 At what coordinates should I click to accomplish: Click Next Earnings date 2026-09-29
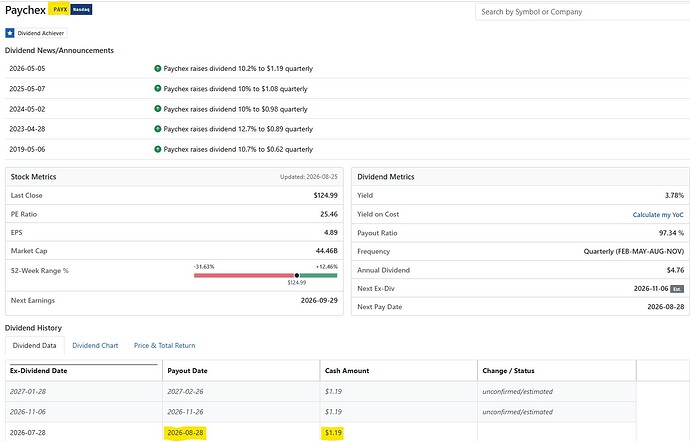319,301
